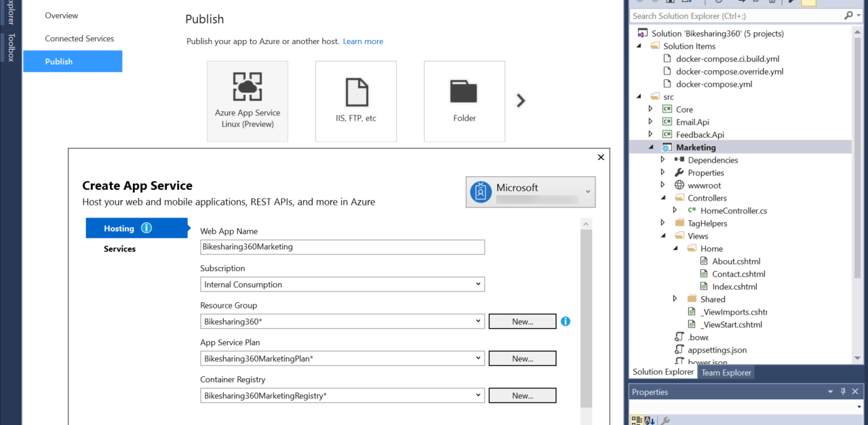Click the About.cshtml file icon
Image resolution: width=868 pixels, height=425 pixels.
coord(705,262)
